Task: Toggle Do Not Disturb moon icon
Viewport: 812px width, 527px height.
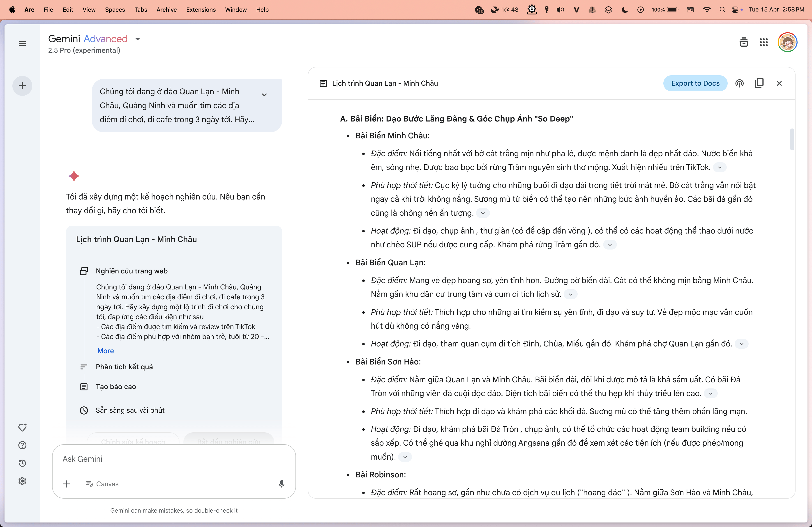Action: tap(624, 9)
